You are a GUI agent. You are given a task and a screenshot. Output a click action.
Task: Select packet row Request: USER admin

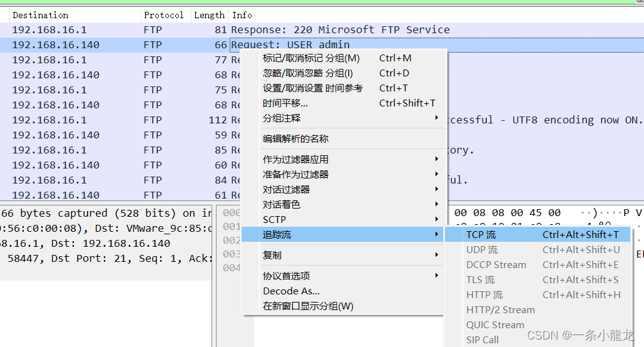(x=322, y=45)
